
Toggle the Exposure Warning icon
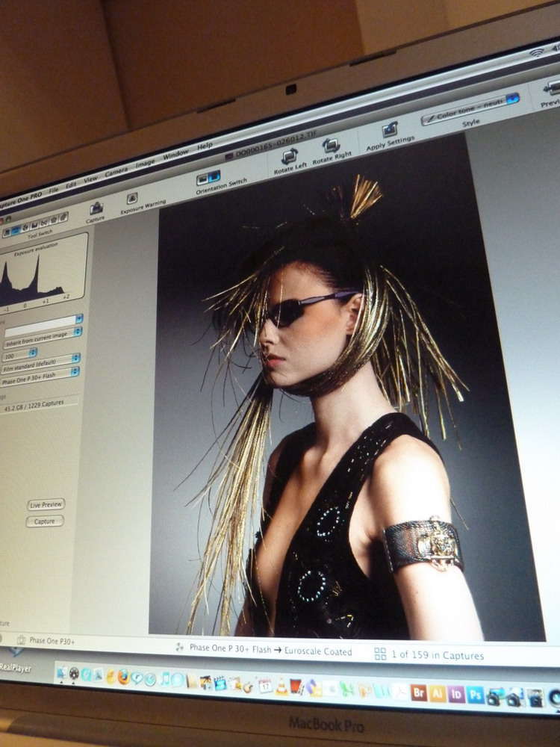tap(132, 198)
